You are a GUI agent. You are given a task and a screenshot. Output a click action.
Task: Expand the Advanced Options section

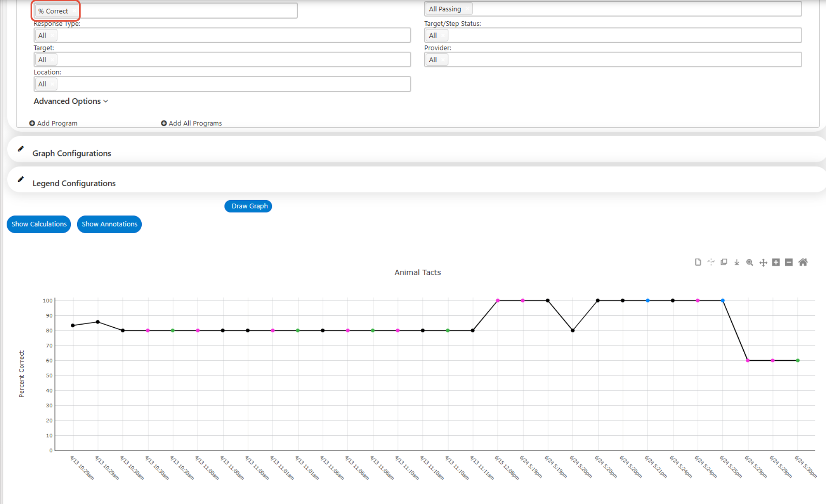[71, 101]
